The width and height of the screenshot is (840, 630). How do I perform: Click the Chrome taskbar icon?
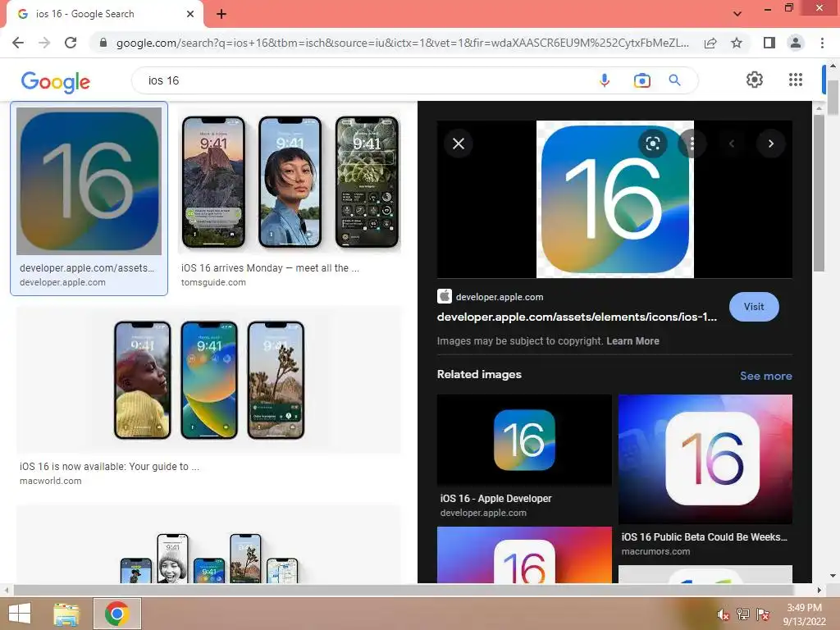pos(117,614)
